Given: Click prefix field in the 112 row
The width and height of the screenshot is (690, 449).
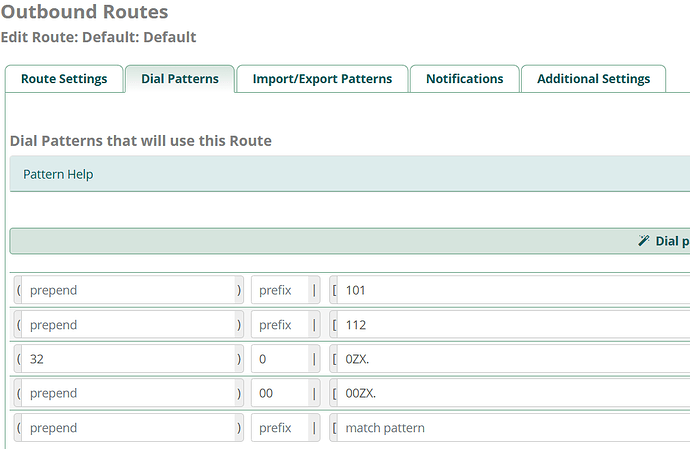Looking at the screenshot, I should [x=284, y=325].
